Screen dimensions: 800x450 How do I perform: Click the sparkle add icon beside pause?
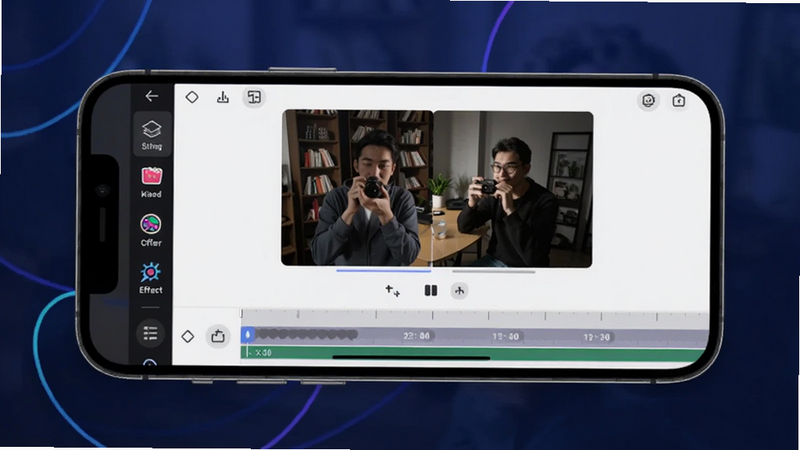(x=392, y=291)
